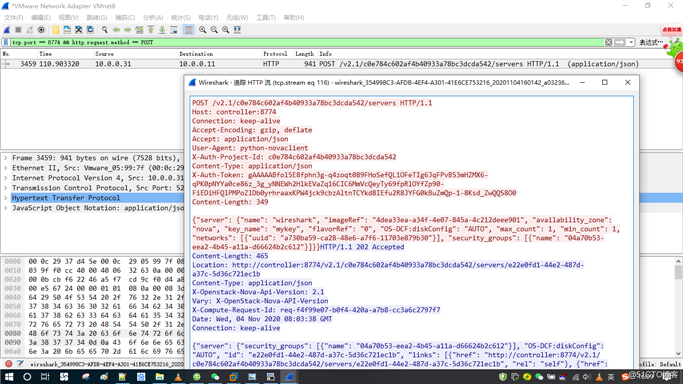
Task: Launch VLC cone icon on taskbar
Action: point(178,377)
